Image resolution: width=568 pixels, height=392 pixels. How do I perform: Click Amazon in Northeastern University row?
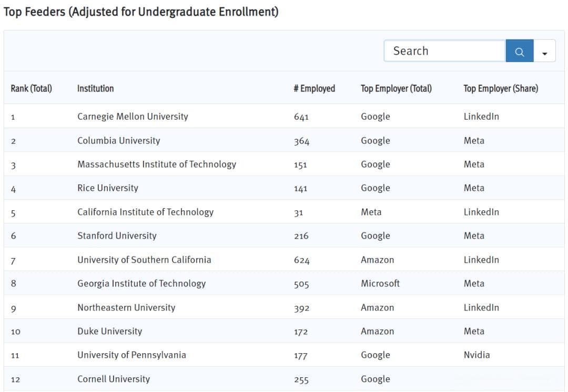pos(377,308)
